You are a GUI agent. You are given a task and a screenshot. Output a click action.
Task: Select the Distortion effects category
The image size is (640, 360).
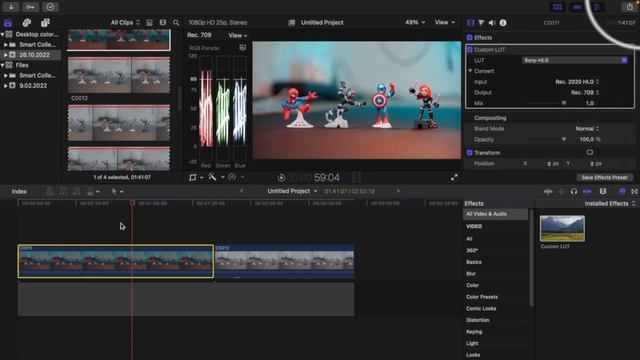tap(478, 320)
